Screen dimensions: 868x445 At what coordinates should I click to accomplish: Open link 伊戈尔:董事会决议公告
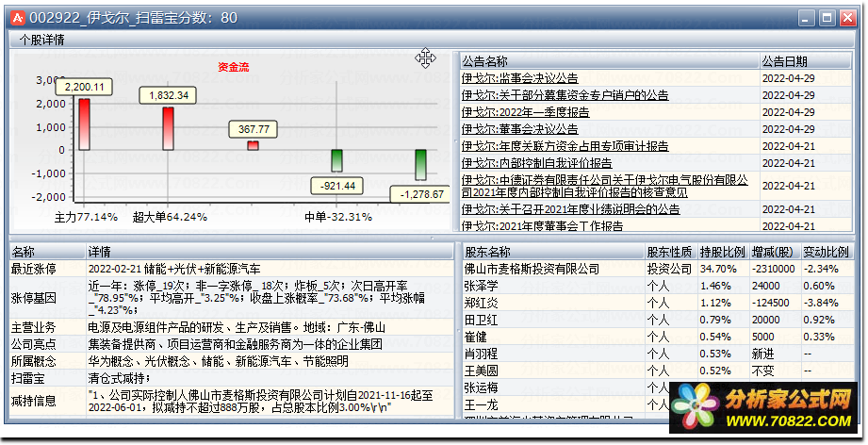click(520, 129)
